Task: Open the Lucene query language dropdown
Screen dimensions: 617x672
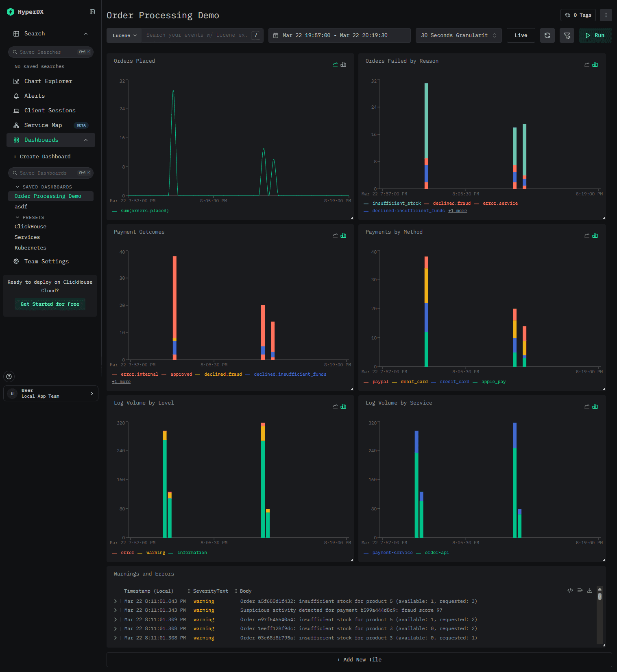Action: tap(124, 35)
